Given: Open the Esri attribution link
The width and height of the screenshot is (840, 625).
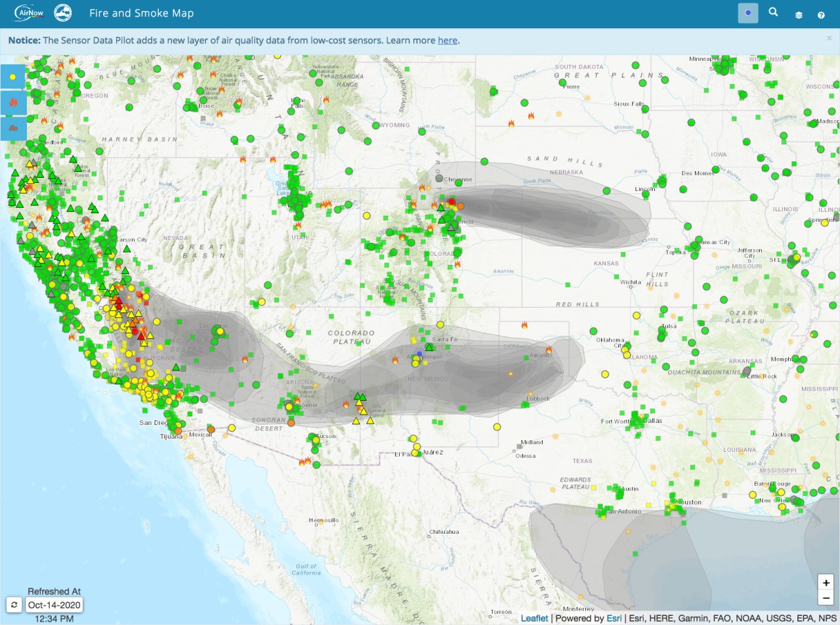Looking at the screenshot, I should coord(614,618).
